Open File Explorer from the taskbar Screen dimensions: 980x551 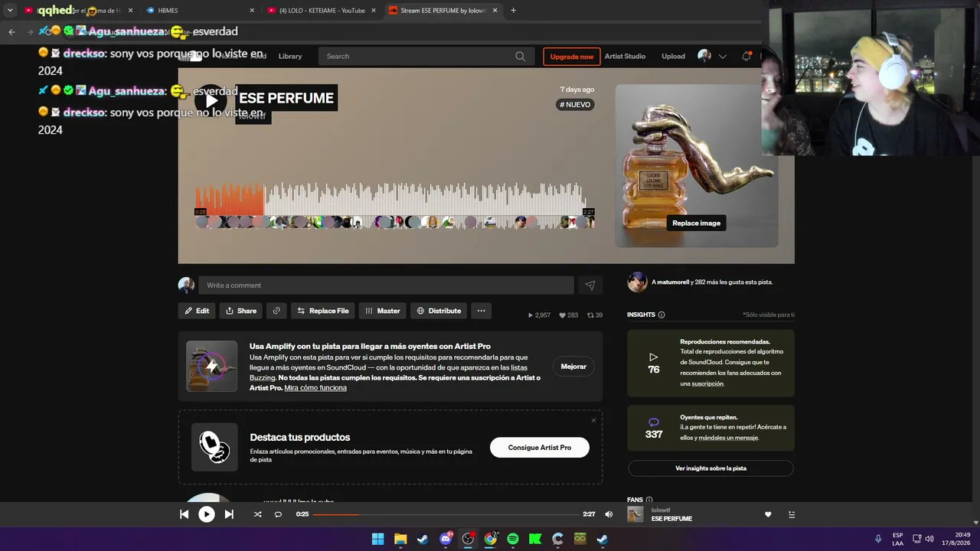tap(400, 539)
